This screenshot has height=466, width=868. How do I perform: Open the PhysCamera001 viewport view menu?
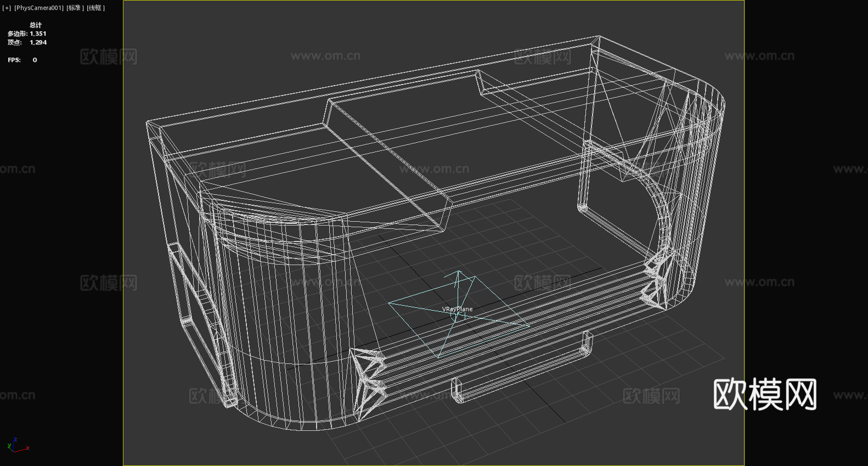click(x=38, y=8)
